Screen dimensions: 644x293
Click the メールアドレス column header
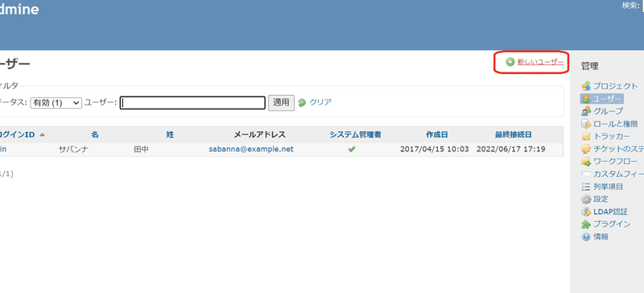coord(259,134)
